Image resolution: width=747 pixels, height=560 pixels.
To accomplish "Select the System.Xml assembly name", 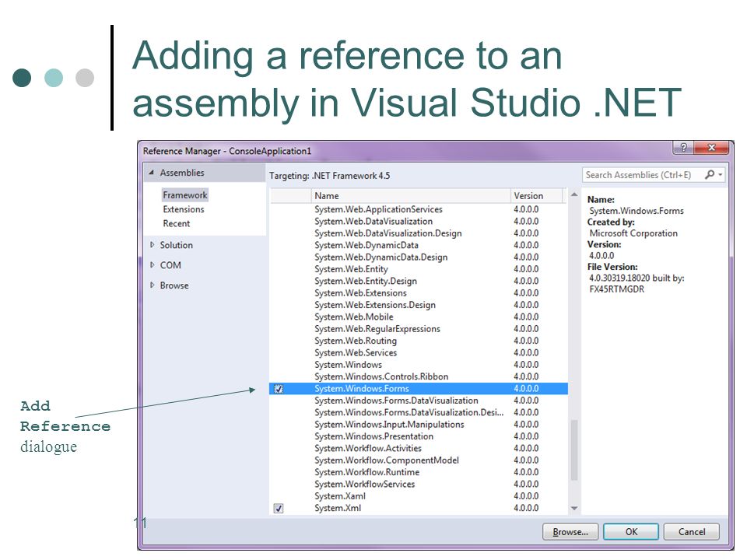I will (338, 508).
